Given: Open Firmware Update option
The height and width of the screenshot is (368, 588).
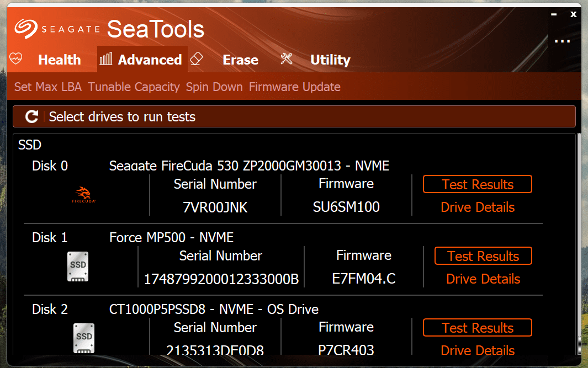Looking at the screenshot, I should pyautogui.click(x=295, y=87).
